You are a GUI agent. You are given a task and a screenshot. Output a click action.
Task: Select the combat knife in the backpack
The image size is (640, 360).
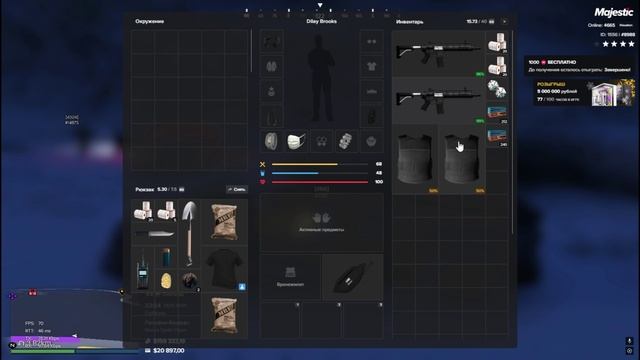[155, 234]
